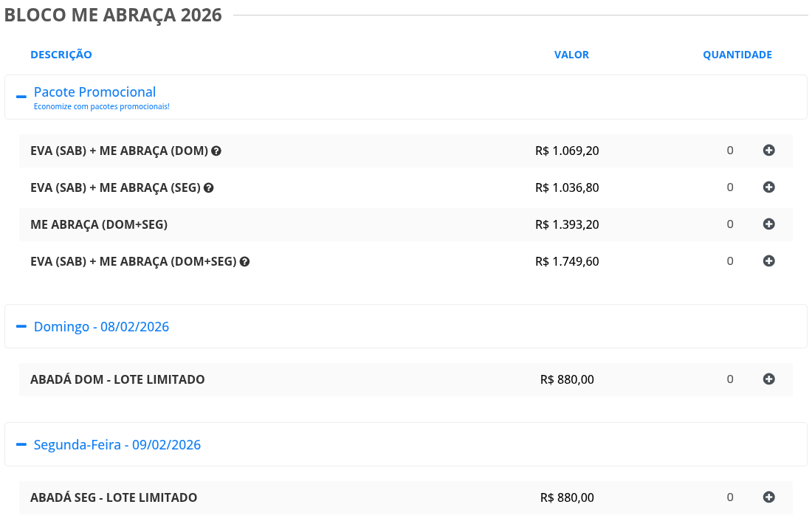Click the QUANTIDADE column header
Screen dimensions: 812x524
coord(737,55)
